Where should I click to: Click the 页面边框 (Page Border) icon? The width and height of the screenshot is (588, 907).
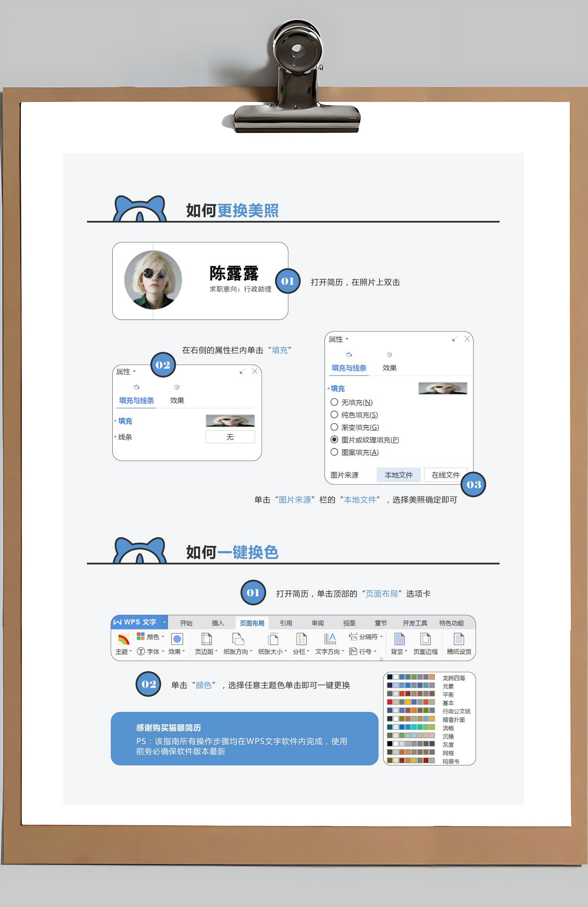425,639
